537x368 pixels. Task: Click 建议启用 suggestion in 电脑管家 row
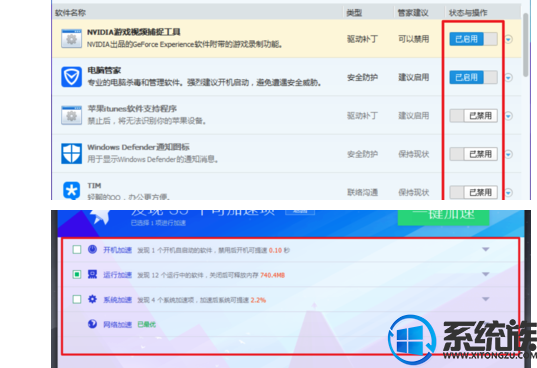coord(413,77)
